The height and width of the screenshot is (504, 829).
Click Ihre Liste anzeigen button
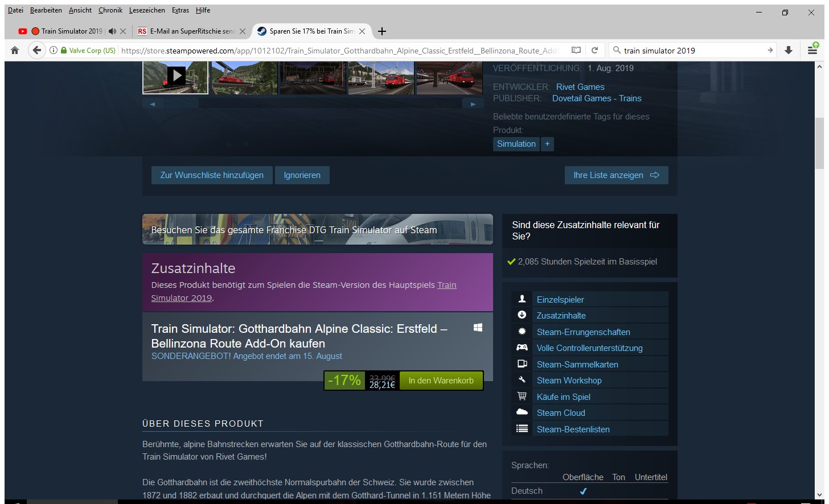tap(617, 175)
